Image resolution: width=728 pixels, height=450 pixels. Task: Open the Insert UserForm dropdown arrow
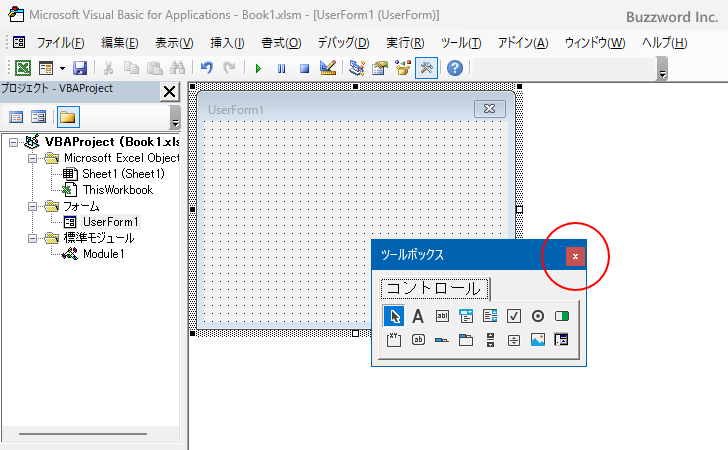[62, 69]
